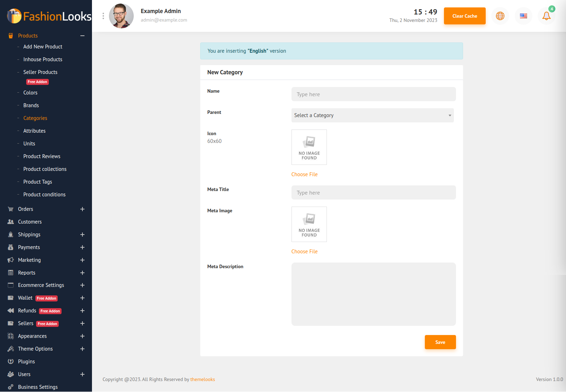Expand the Marketing submenu
The width and height of the screenshot is (566, 392).
[82, 260]
